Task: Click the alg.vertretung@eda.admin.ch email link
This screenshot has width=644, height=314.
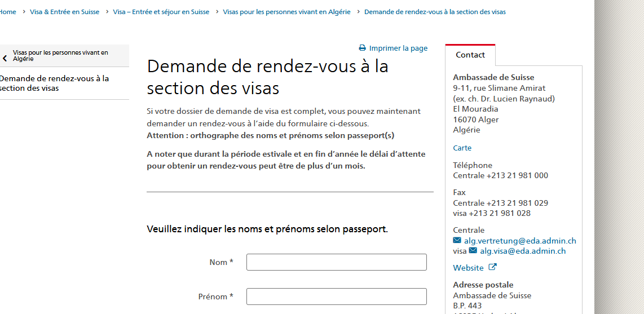Action: tap(520, 241)
